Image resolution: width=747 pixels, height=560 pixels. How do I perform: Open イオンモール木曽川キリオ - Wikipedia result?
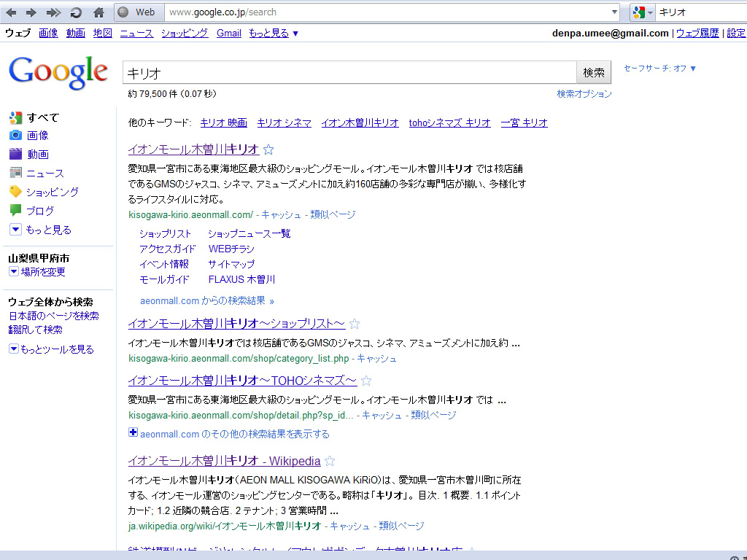coord(225,461)
